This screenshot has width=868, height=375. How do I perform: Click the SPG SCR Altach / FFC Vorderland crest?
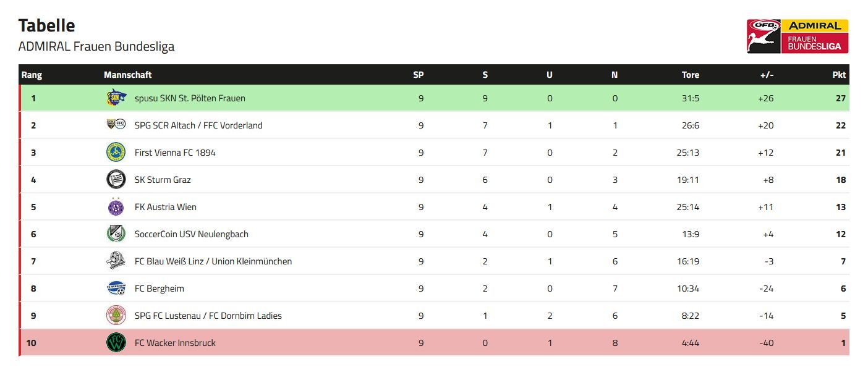(x=116, y=125)
